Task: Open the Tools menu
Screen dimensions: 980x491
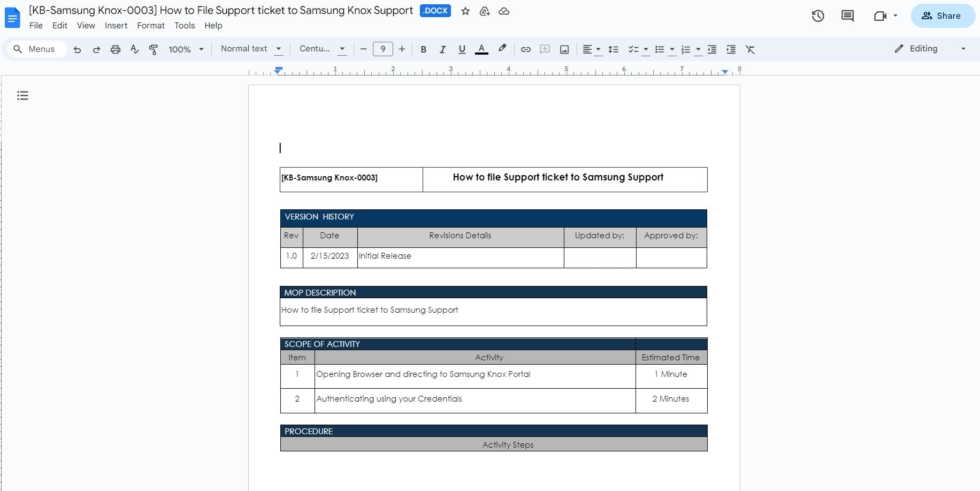Action: pos(185,26)
